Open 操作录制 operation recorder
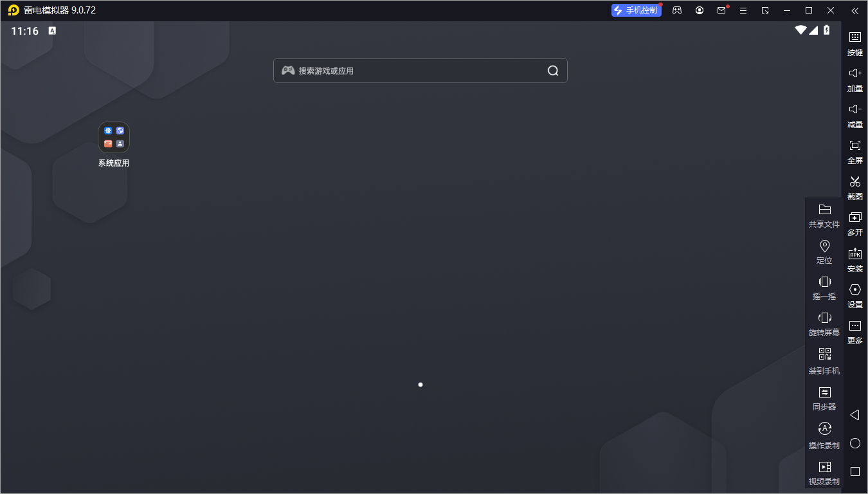Image resolution: width=868 pixels, height=494 pixels. pyautogui.click(x=824, y=436)
